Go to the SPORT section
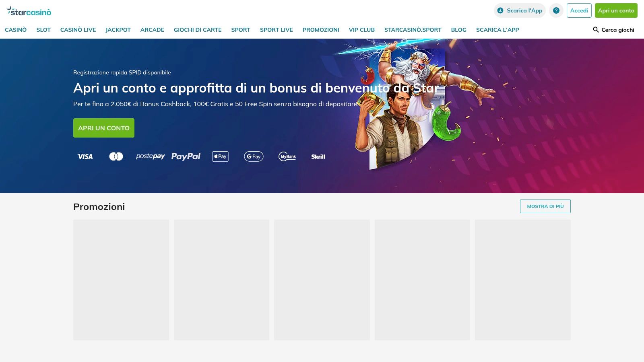644x362 pixels. point(241,30)
